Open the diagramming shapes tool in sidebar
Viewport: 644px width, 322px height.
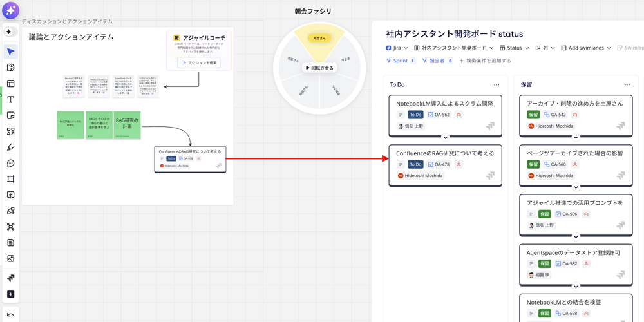(11, 211)
